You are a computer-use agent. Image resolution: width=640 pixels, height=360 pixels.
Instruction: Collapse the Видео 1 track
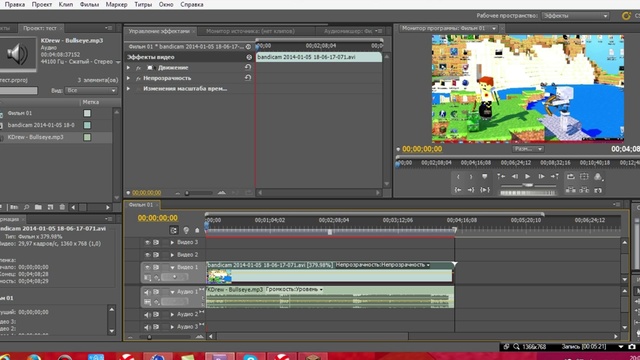click(x=172, y=268)
